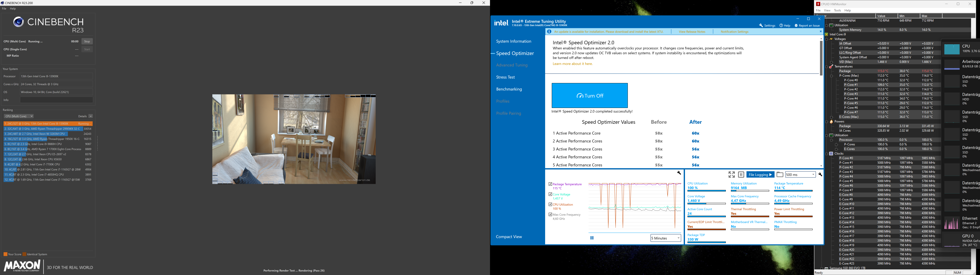Open Help in XTU header
Viewport: 980px width, 275px height.
coord(785,25)
